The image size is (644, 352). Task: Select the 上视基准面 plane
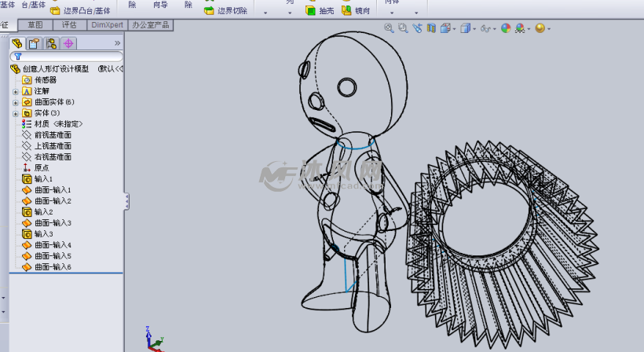click(53, 146)
